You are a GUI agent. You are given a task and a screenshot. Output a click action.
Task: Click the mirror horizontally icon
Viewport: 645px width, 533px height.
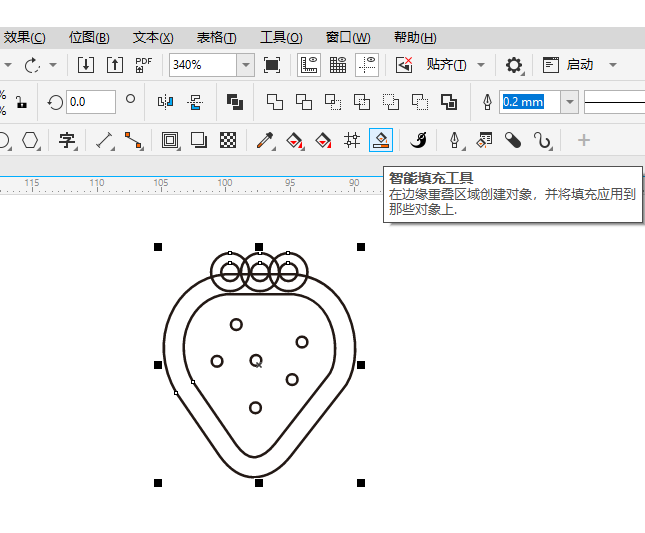165,102
